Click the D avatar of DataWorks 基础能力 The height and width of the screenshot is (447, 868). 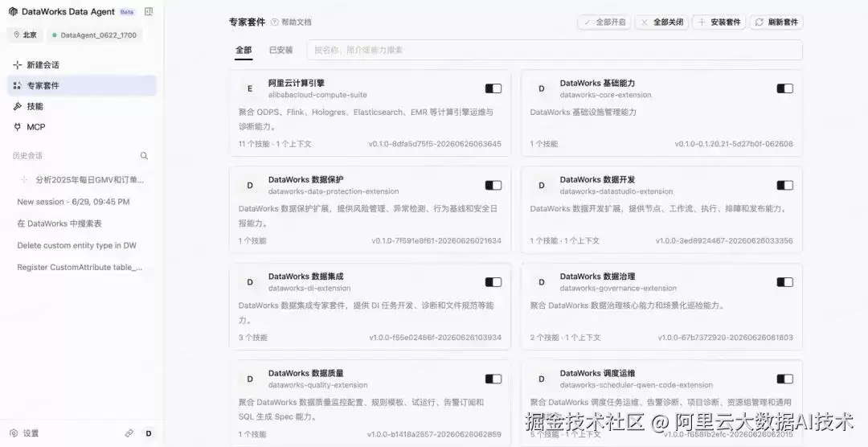click(x=542, y=88)
